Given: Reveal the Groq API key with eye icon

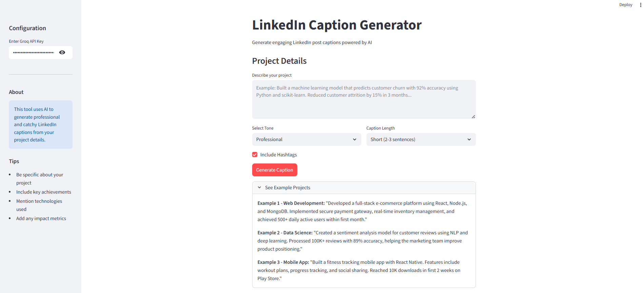Looking at the screenshot, I should coord(62,53).
